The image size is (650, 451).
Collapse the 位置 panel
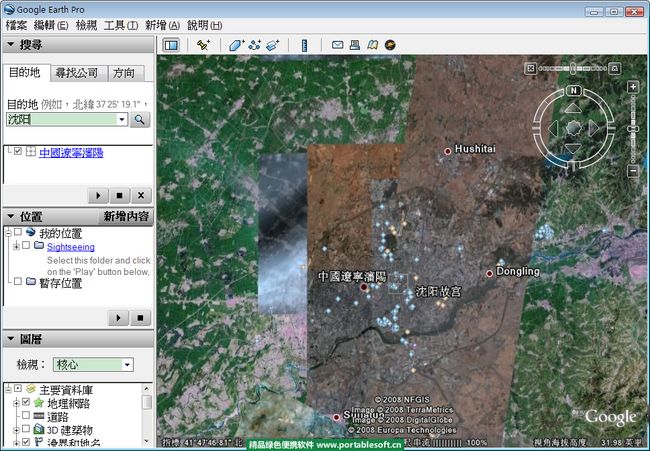[11, 216]
